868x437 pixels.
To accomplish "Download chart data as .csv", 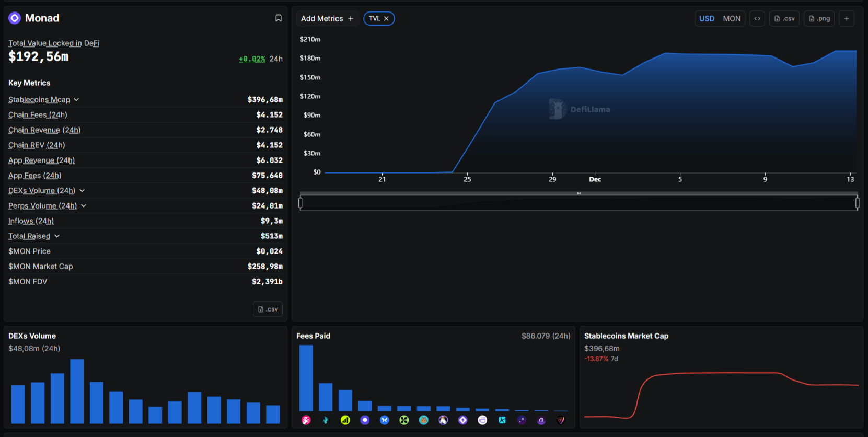I will tap(784, 19).
